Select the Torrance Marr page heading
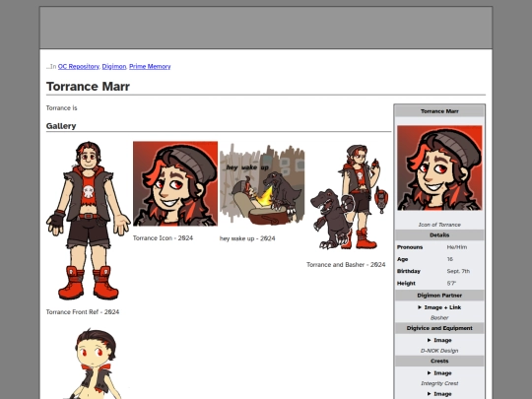The image size is (532, 399). click(88, 87)
